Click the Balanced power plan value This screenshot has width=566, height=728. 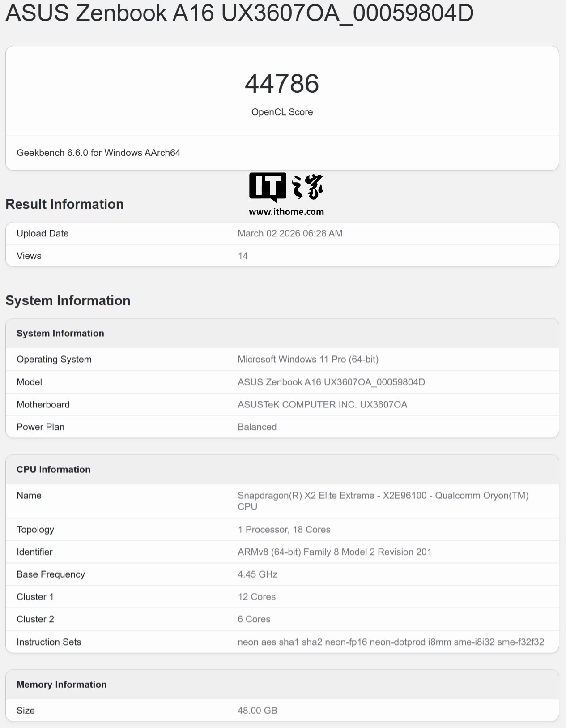click(257, 427)
